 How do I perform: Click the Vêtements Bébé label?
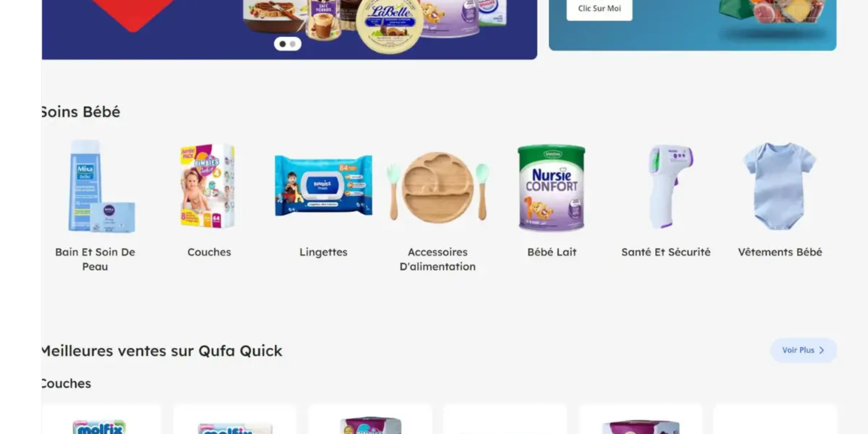(x=780, y=252)
